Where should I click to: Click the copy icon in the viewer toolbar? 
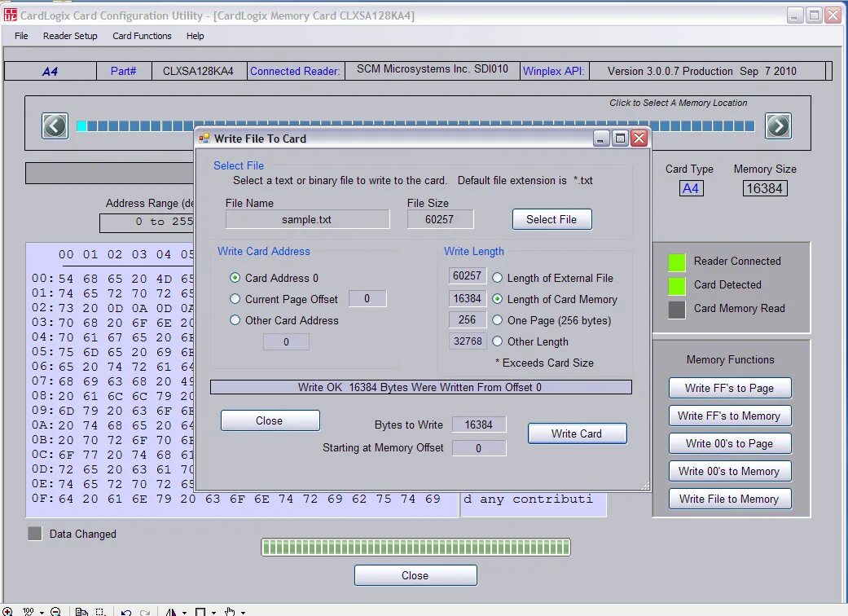pos(81,612)
